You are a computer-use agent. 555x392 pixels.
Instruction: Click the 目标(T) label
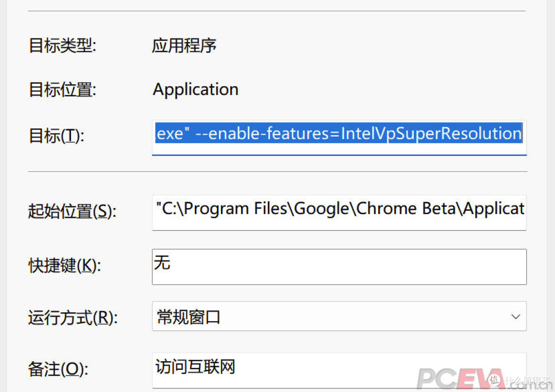pos(56,136)
